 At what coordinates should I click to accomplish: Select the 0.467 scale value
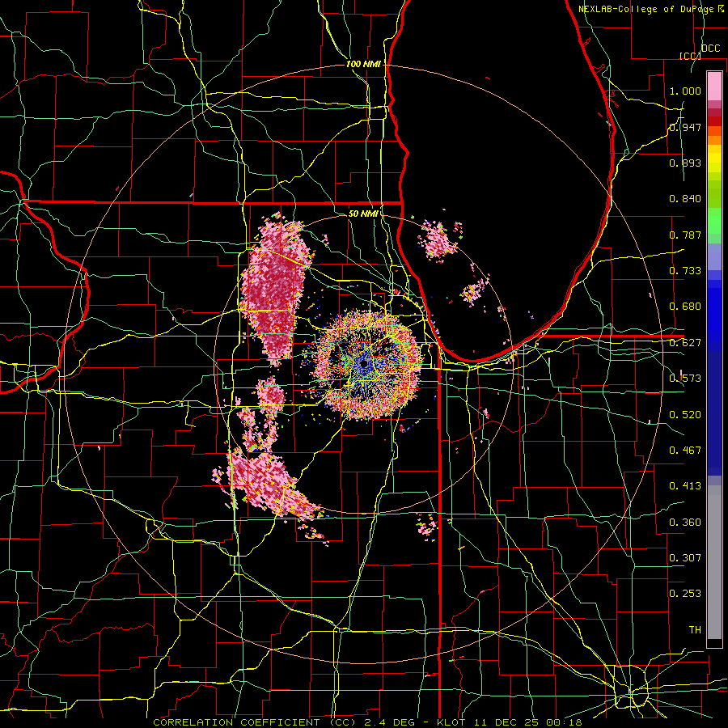685,451
